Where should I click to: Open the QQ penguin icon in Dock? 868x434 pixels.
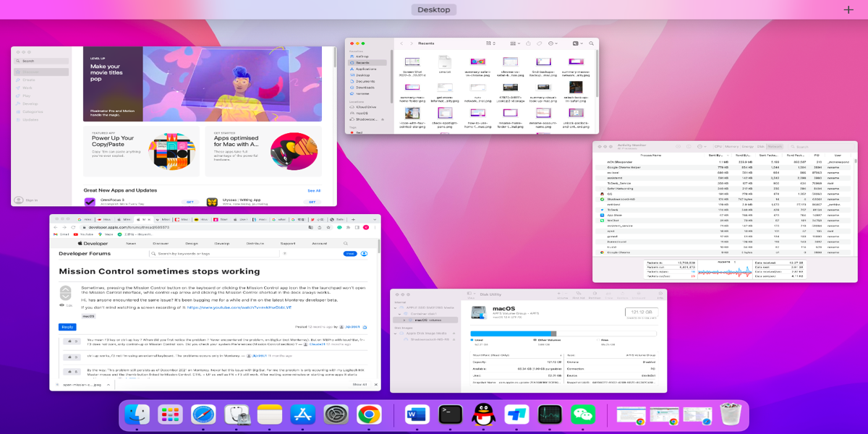pyautogui.click(x=482, y=414)
